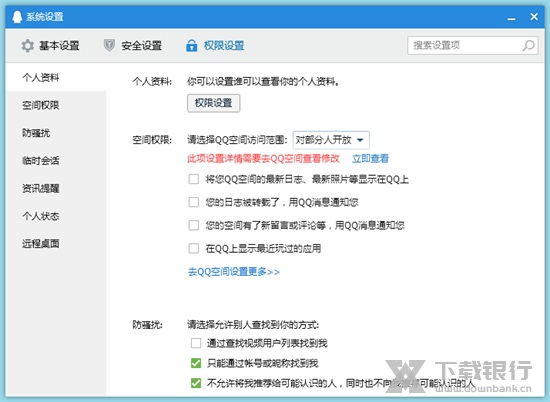Open 防骚扰 sidebar section
Image resolution: width=550 pixels, height=402 pixels.
[56, 133]
